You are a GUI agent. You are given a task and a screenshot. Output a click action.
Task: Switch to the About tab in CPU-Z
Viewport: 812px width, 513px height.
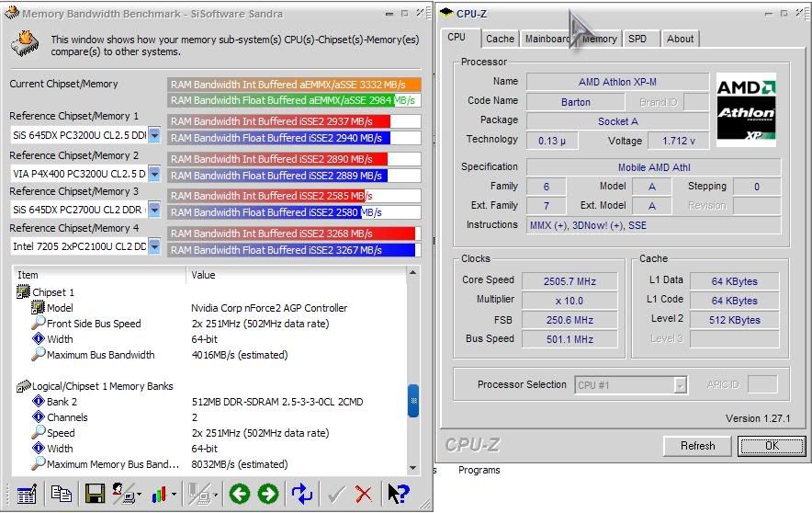(x=680, y=39)
